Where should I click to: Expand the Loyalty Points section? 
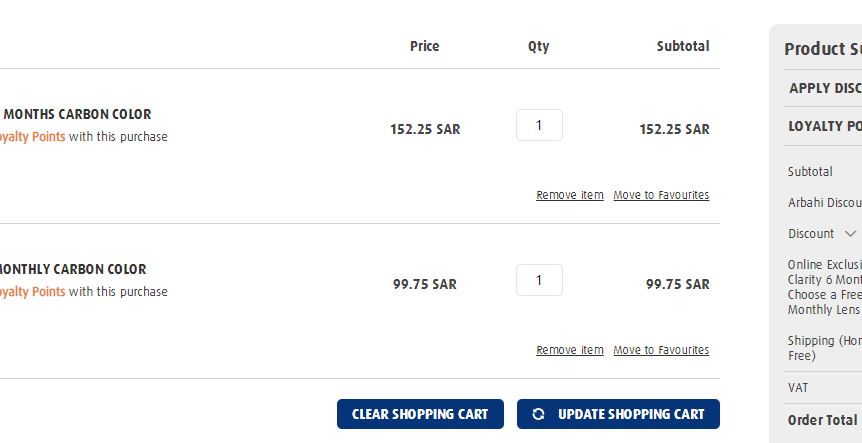tap(824, 126)
